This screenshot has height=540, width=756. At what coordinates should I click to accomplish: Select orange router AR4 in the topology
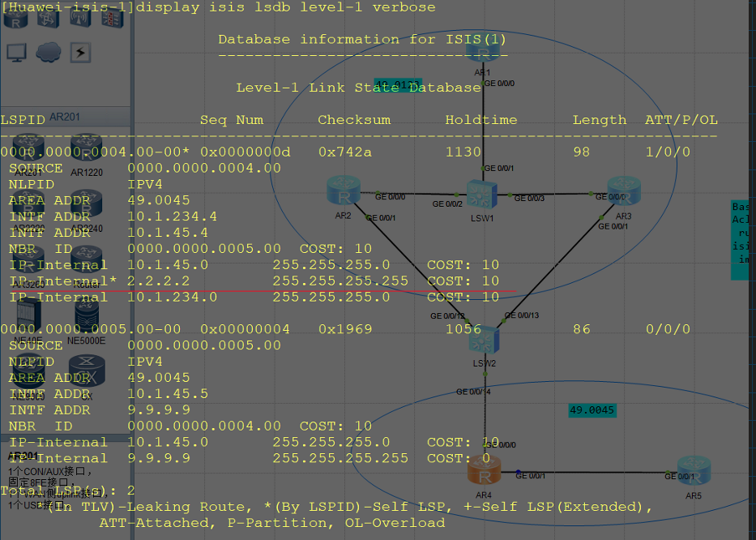(484, 470)
